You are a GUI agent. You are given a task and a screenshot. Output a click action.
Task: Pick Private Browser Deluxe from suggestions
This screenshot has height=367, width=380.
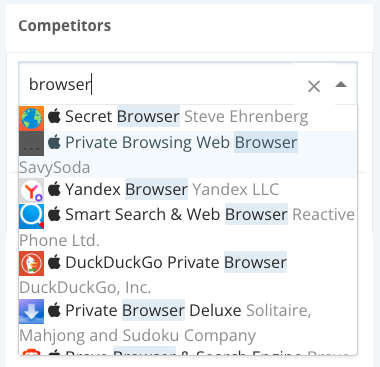[x=188, y=322]
